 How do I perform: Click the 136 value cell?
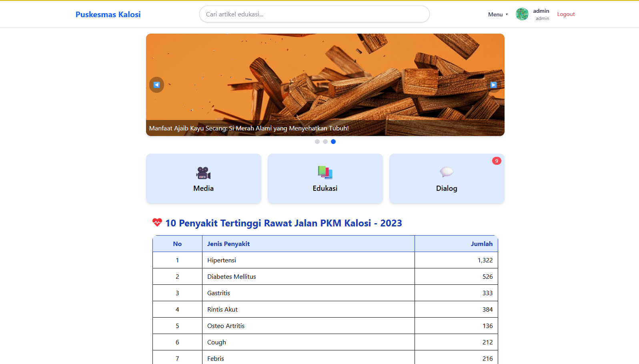[x=456, y=326]
